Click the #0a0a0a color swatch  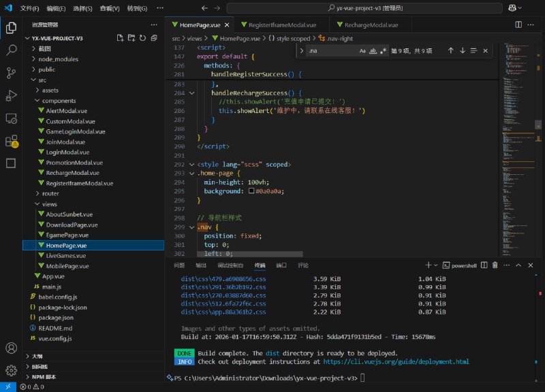251,192
